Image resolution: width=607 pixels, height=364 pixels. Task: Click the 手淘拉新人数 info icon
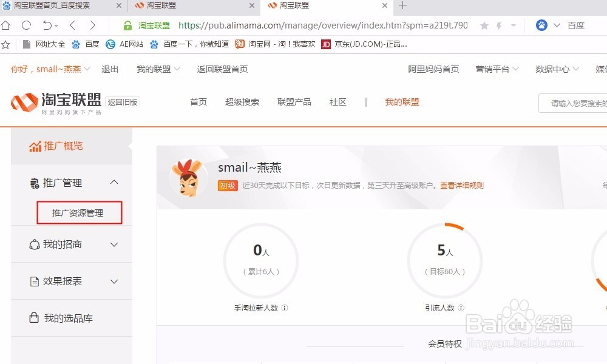pyautogui.click(x=285, y=308)
